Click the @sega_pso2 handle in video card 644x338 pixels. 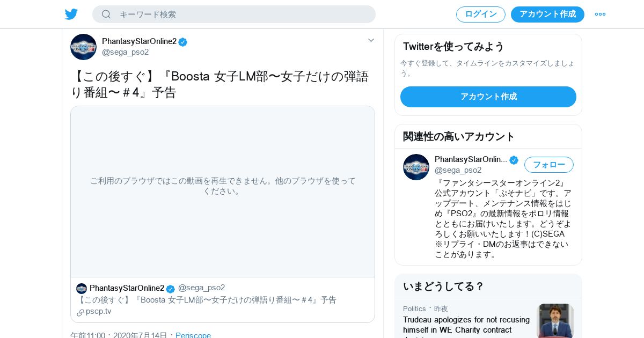(201, 288)
